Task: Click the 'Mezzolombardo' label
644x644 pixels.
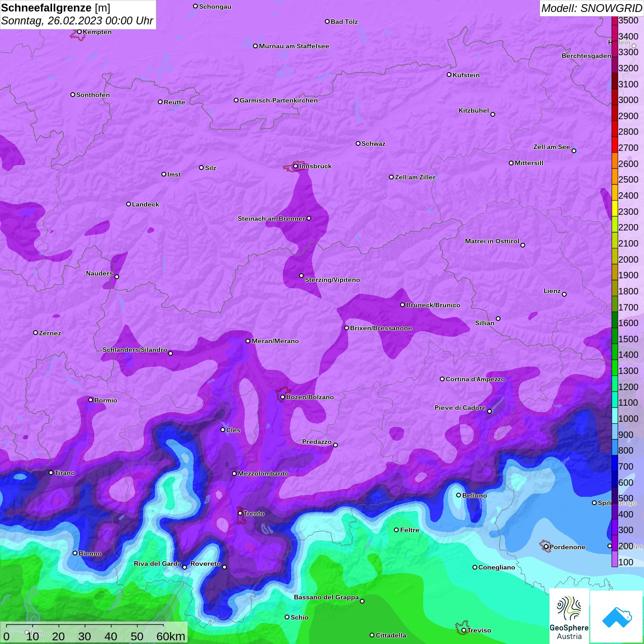Action: (x=263, y=473)
